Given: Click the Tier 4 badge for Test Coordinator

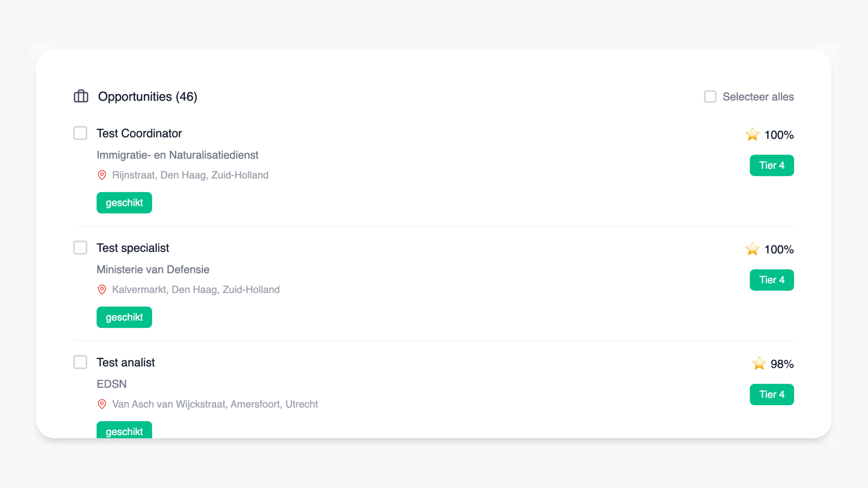Looking at the screenshot, I should 771,165.
